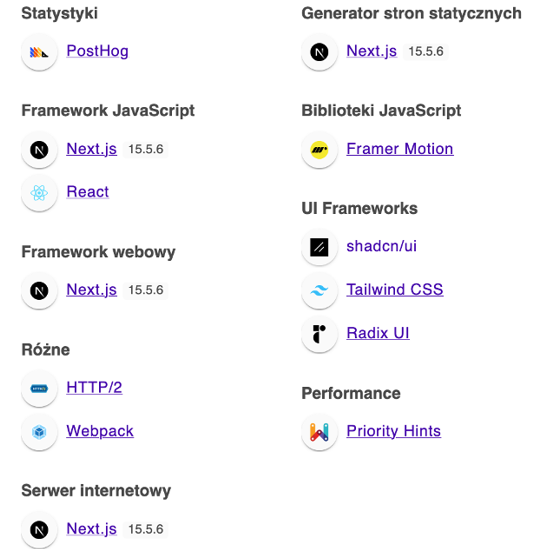Image resolution: width=547 pixels, height=549 pixels.
Task: Select the shadcn/ui entry text
Action: tap(382, 246)
